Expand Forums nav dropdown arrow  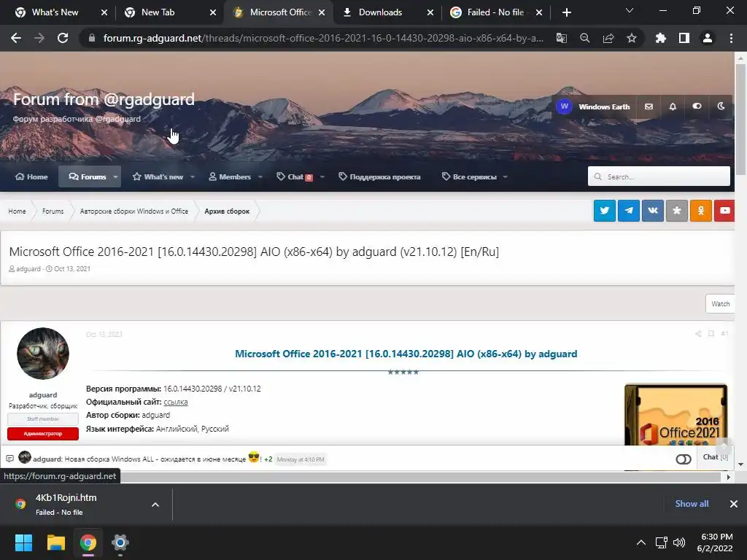pos(115,176)
